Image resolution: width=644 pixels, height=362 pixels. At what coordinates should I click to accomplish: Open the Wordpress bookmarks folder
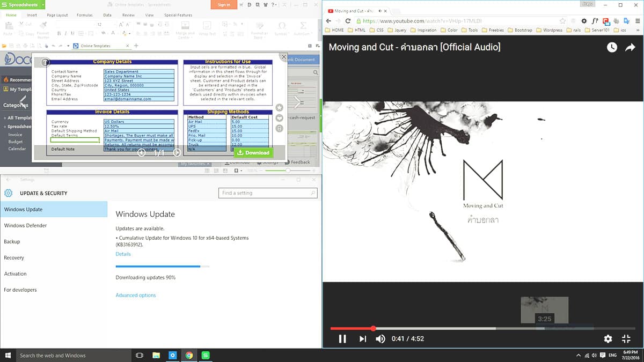click(x=550, y=30)
